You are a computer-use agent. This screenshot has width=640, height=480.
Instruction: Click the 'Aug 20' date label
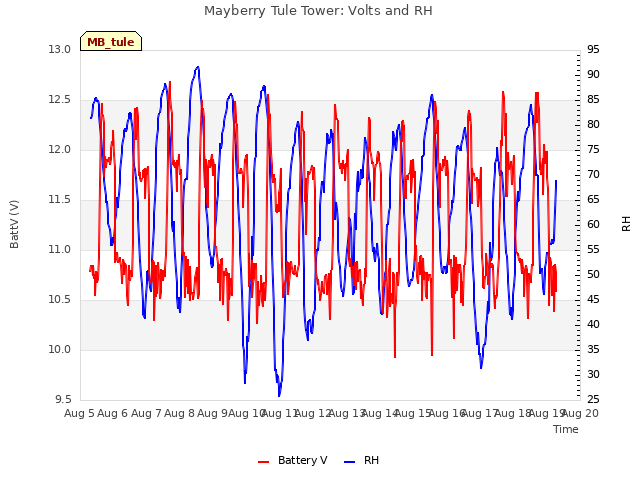[580, 414]
